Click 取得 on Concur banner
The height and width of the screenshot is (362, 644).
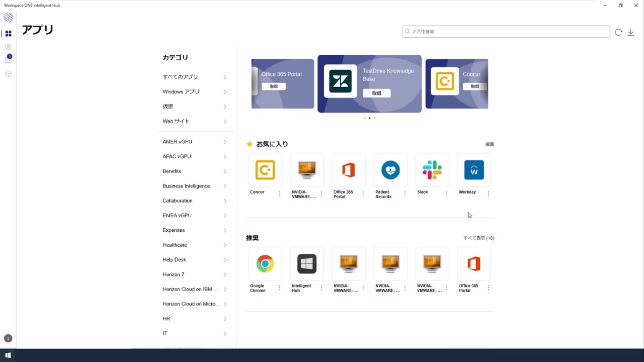coord(475,86)
